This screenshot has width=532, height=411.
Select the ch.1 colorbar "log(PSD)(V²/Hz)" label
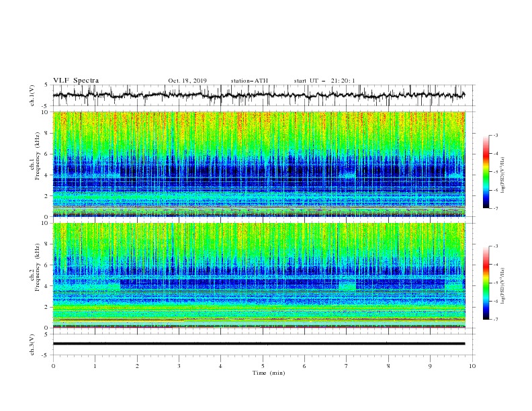tap(503, 175)
